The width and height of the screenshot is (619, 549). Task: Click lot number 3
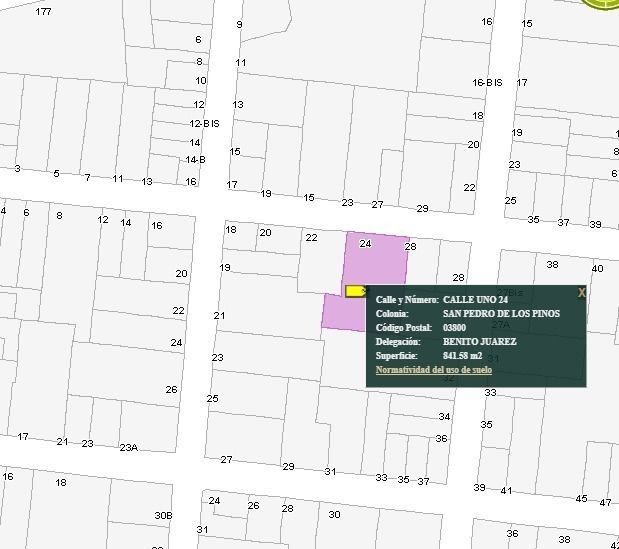17,169
